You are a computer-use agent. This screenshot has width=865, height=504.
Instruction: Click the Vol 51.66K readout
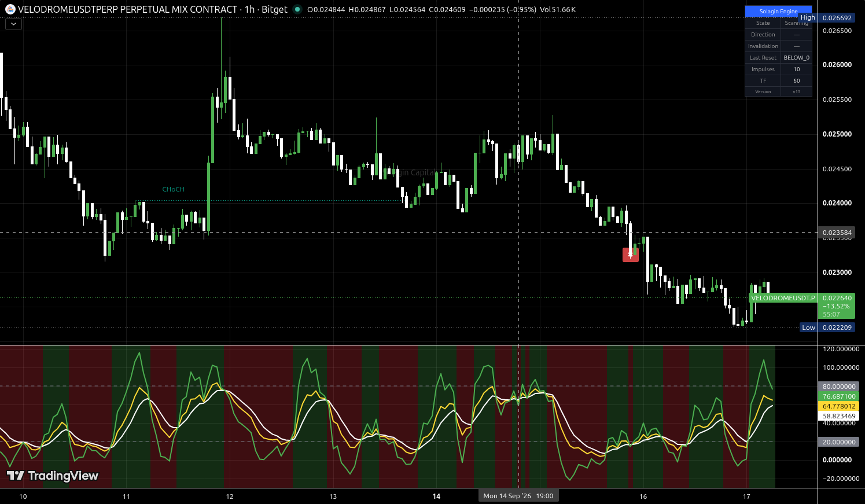pos(557,9)
